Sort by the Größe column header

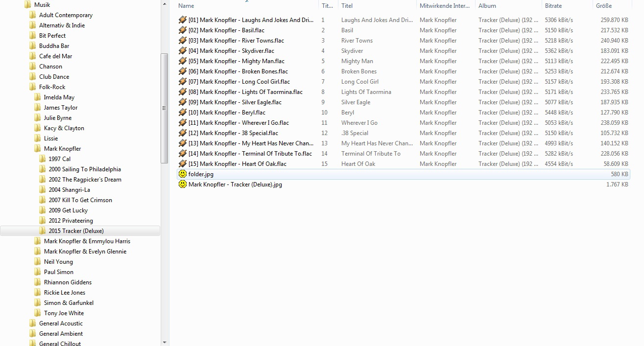click(x=603, y=6)
